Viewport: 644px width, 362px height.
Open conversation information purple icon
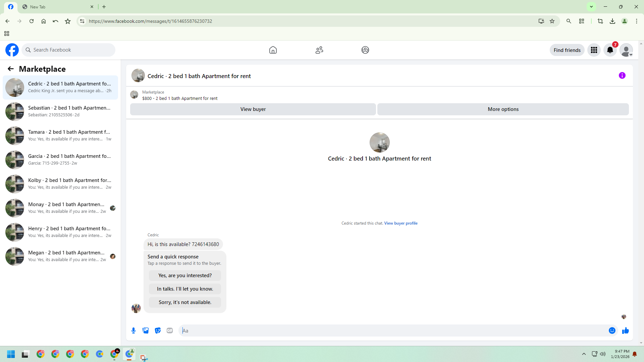pos(622,75)
